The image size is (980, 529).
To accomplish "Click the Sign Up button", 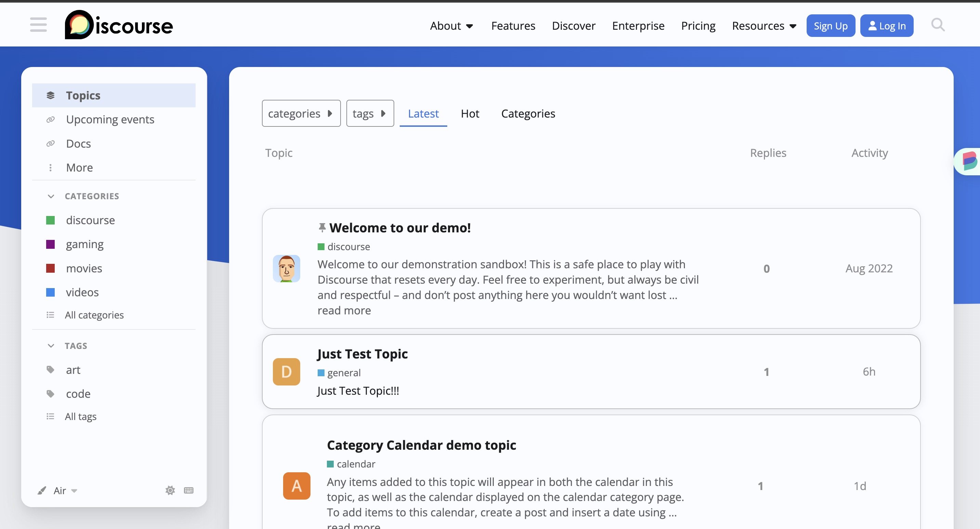I will [x=831, y=26].
